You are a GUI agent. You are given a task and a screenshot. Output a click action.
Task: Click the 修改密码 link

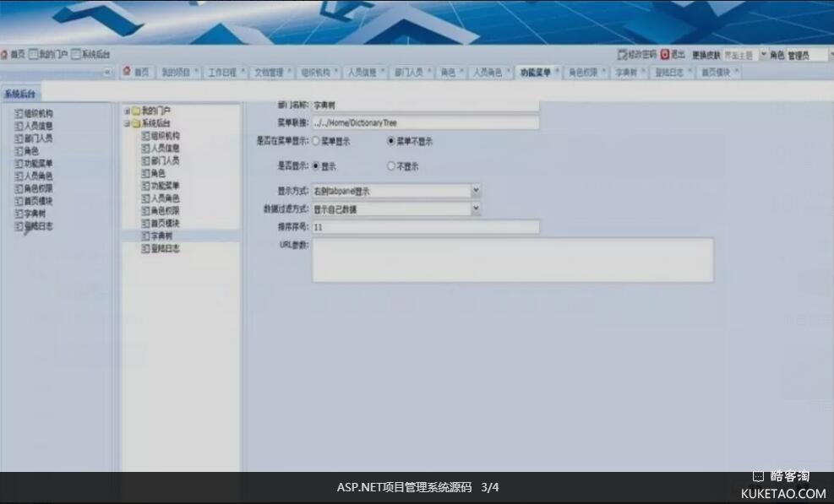click(x=642, y=54)
